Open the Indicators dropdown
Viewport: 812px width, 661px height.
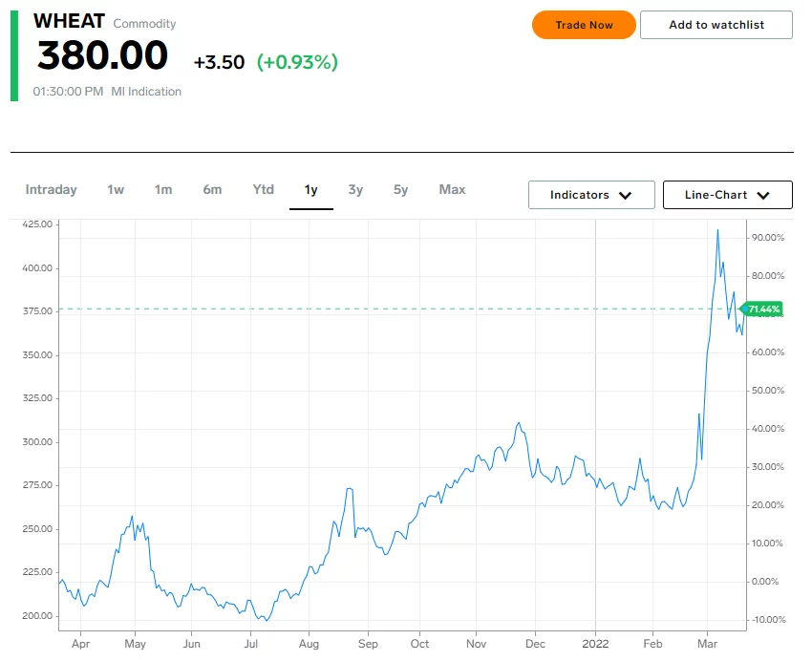click(x=591, y=195)
